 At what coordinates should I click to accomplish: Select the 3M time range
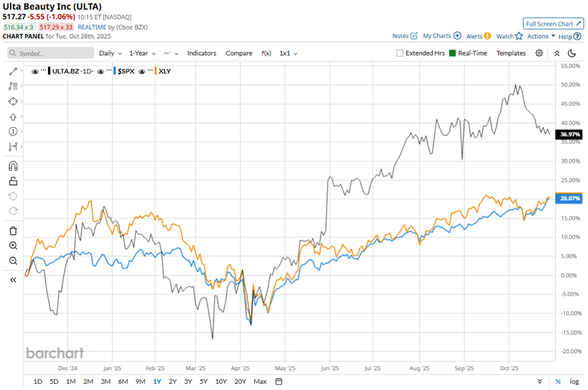106,381
